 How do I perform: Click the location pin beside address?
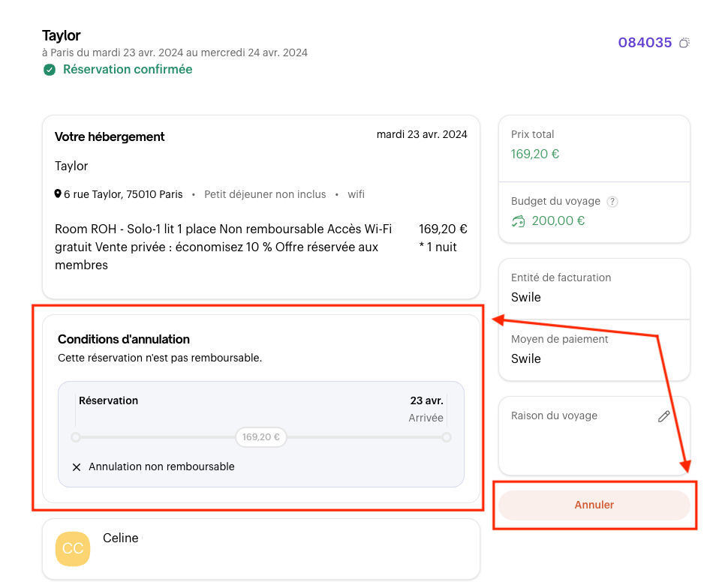point(58,194)
